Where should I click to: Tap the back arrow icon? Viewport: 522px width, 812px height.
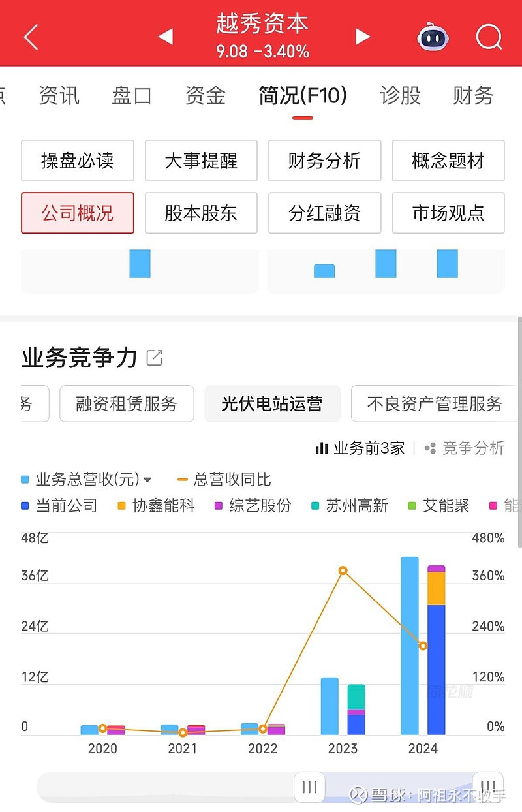31,37
